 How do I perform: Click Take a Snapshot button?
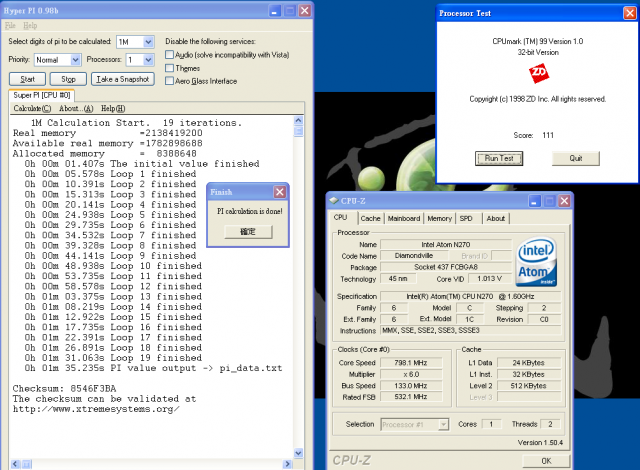[x=122, y=79]
